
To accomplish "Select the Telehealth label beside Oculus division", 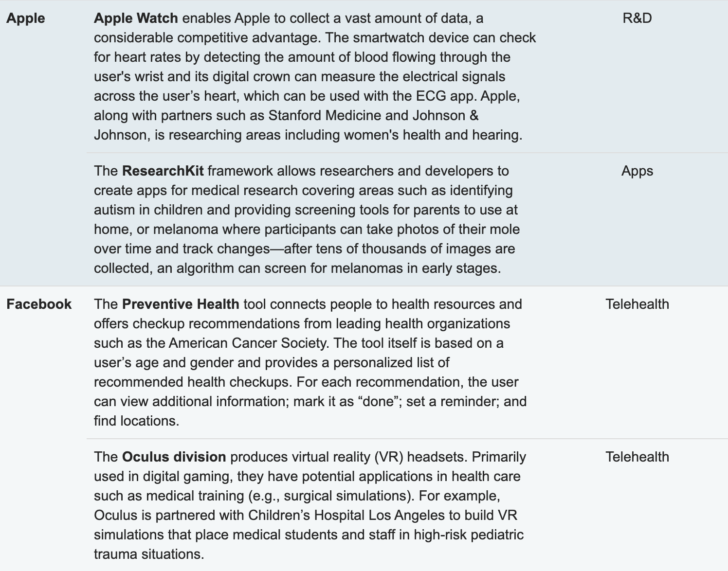I will coord(637,457).
